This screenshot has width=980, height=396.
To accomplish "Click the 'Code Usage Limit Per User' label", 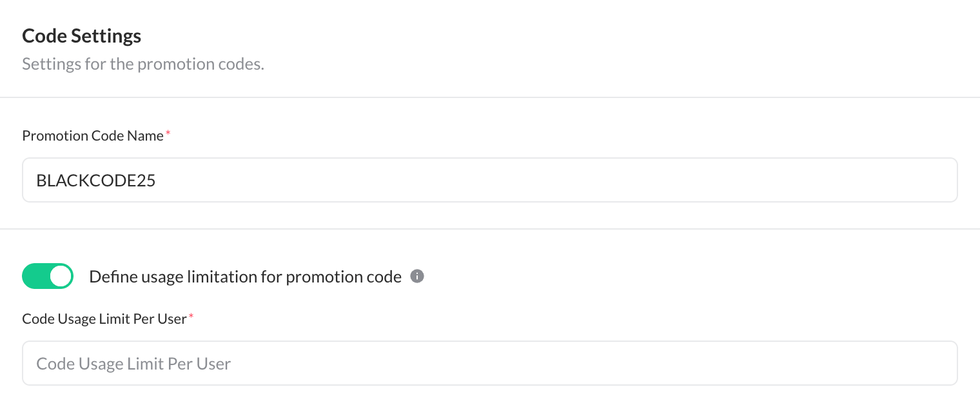I will coord(104,319).
